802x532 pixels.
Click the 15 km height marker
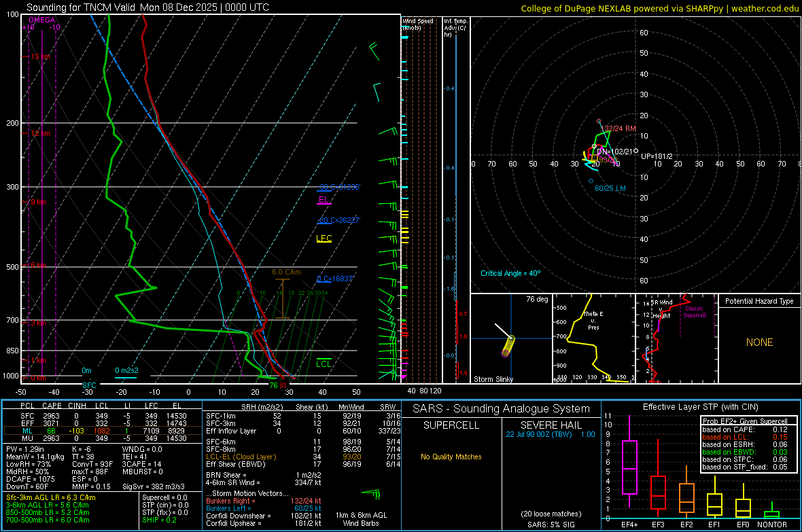(40, 56)
